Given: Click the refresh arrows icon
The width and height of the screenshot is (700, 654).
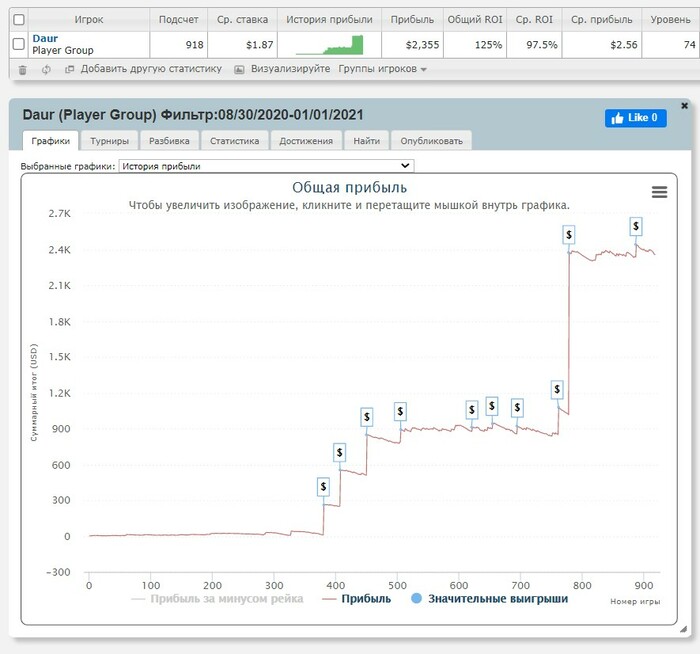Looking at the screenshot, I should 46,70.
